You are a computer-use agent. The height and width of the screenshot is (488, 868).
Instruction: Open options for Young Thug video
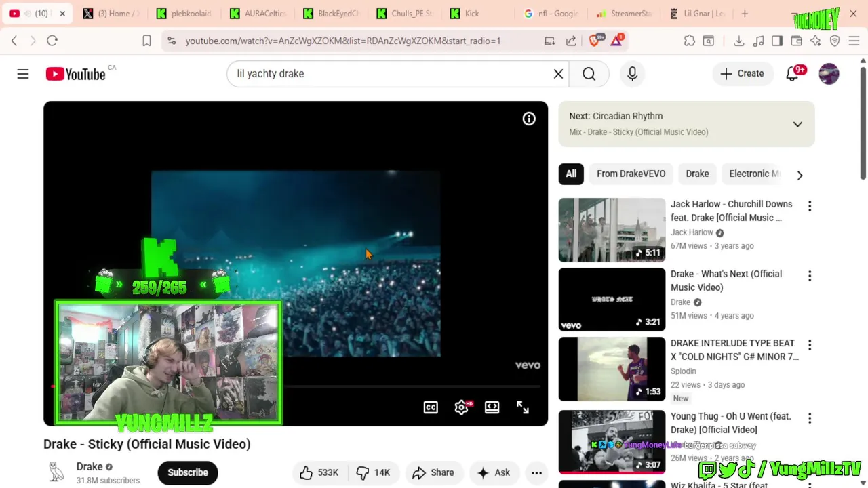point(809,418)
